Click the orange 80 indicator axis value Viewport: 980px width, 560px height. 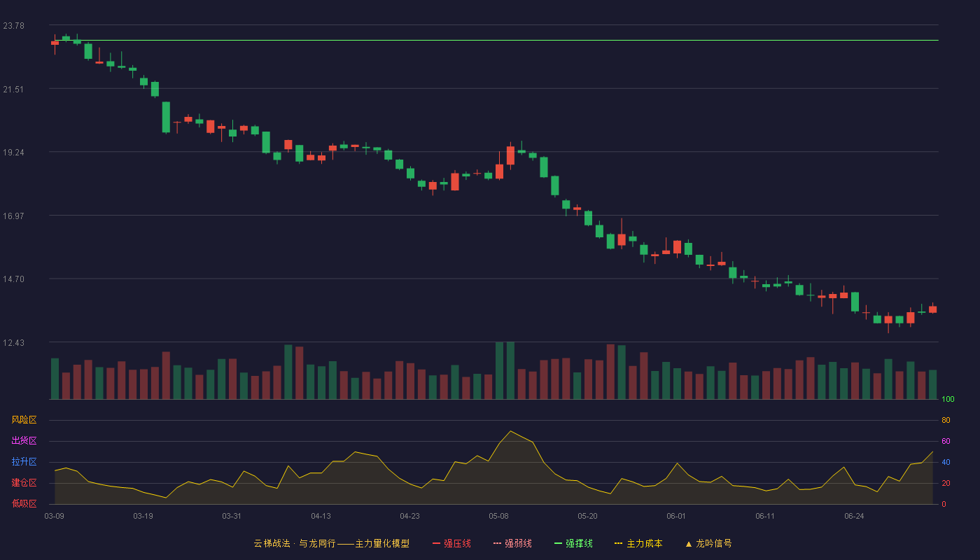click(946, 421)
